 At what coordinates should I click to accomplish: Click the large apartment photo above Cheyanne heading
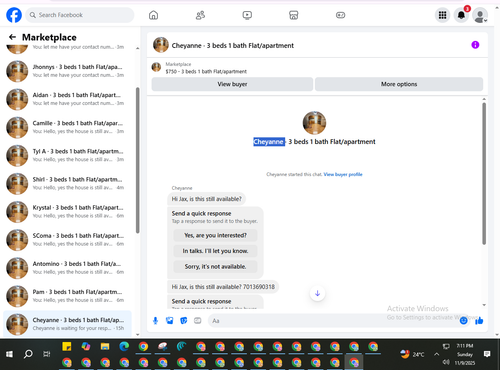[314, 123]
